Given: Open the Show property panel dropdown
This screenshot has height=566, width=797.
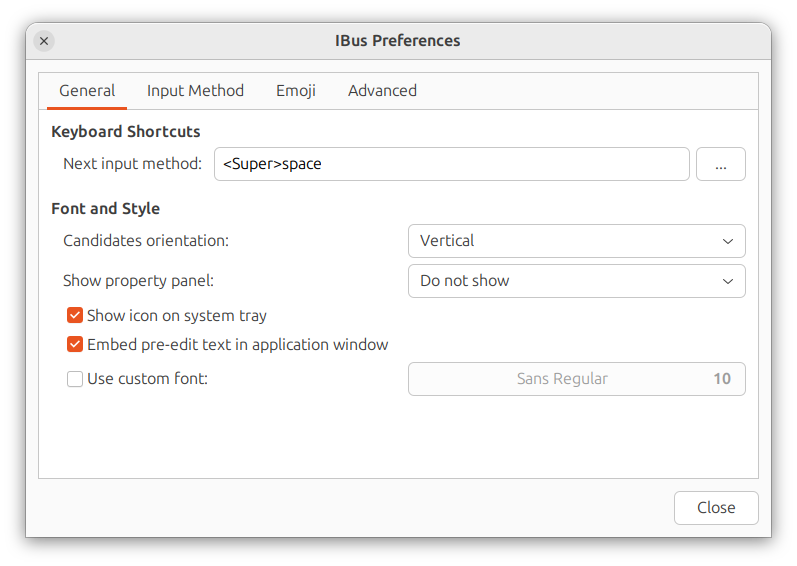Looking at the screenshot, I should point(576,281).
